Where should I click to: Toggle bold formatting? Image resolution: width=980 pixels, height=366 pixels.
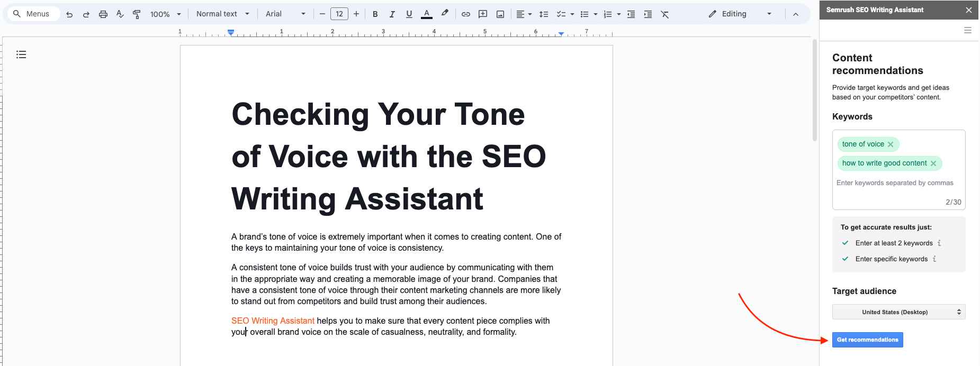(x=375, y=14)
